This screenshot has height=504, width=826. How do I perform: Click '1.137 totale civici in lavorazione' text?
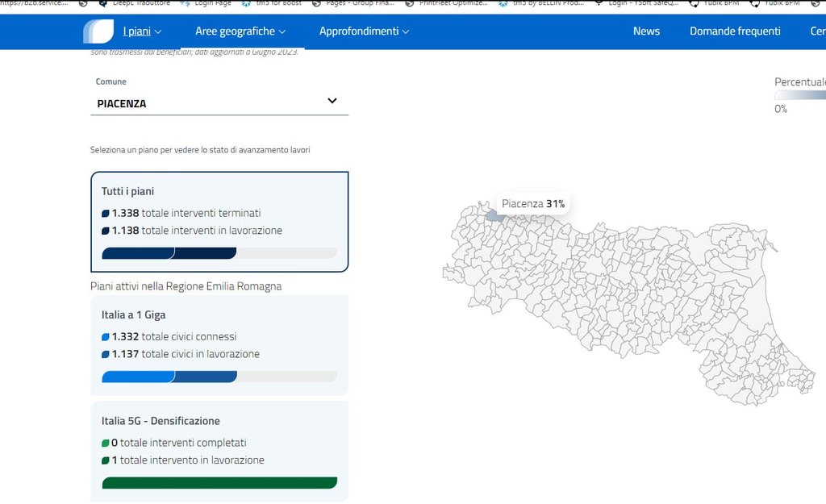click(186, 354)
